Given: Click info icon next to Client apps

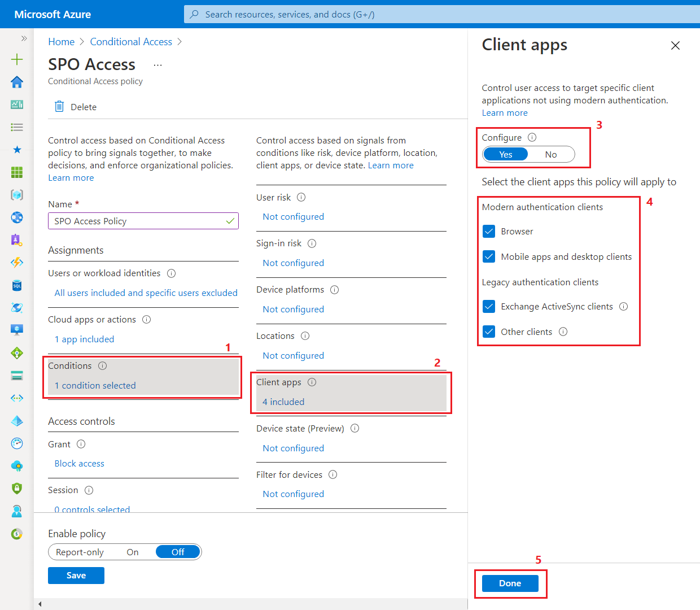Looking at the screenshot, I should (312, 382).
